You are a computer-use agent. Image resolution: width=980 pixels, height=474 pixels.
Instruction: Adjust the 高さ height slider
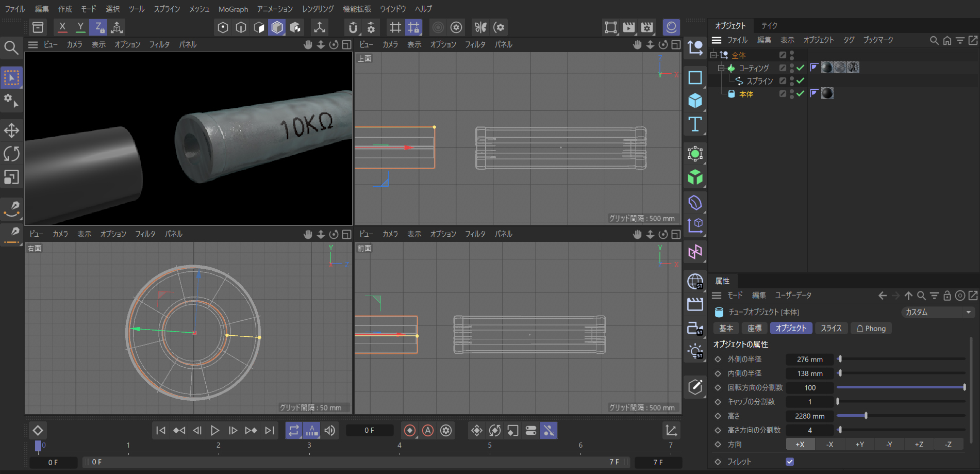(866, 416)
